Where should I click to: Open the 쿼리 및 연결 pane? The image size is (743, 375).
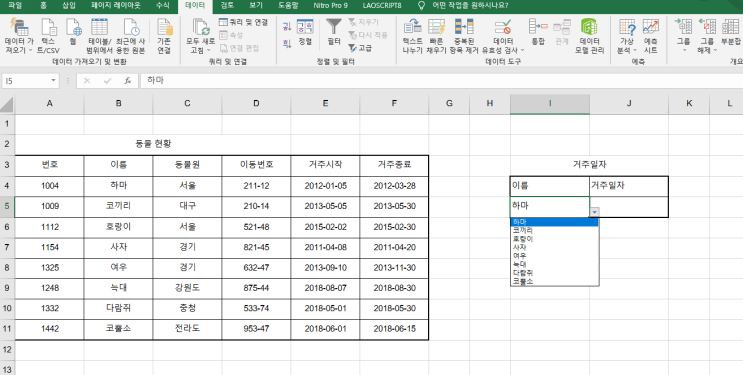pos(244,22)
